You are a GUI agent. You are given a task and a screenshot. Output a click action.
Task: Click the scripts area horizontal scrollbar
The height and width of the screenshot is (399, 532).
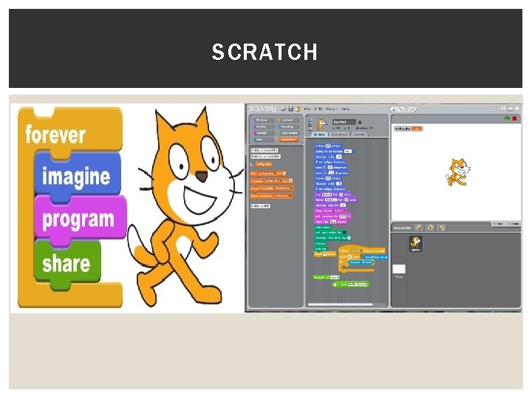click(341, 304)
